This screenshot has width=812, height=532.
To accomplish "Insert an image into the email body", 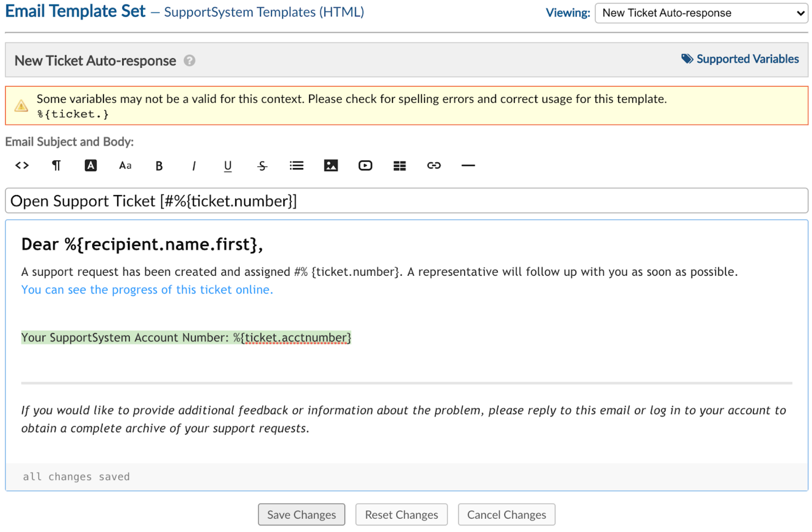I will [331, 165].
